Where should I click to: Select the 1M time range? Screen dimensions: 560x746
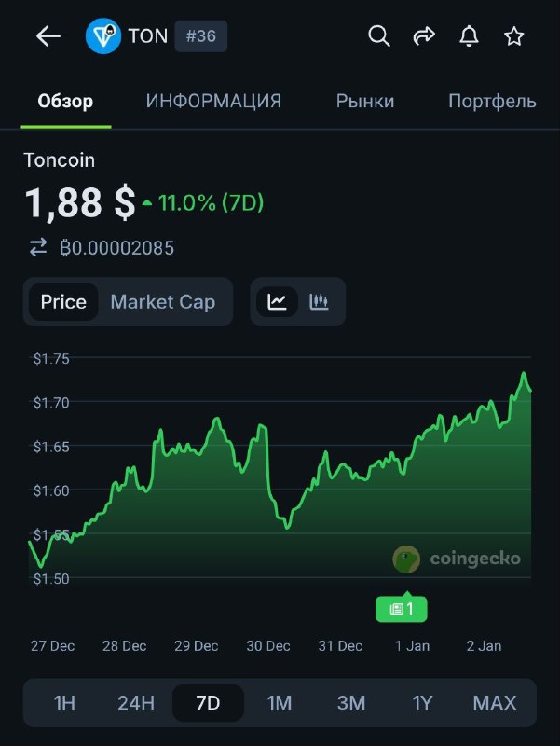(280, 703)
